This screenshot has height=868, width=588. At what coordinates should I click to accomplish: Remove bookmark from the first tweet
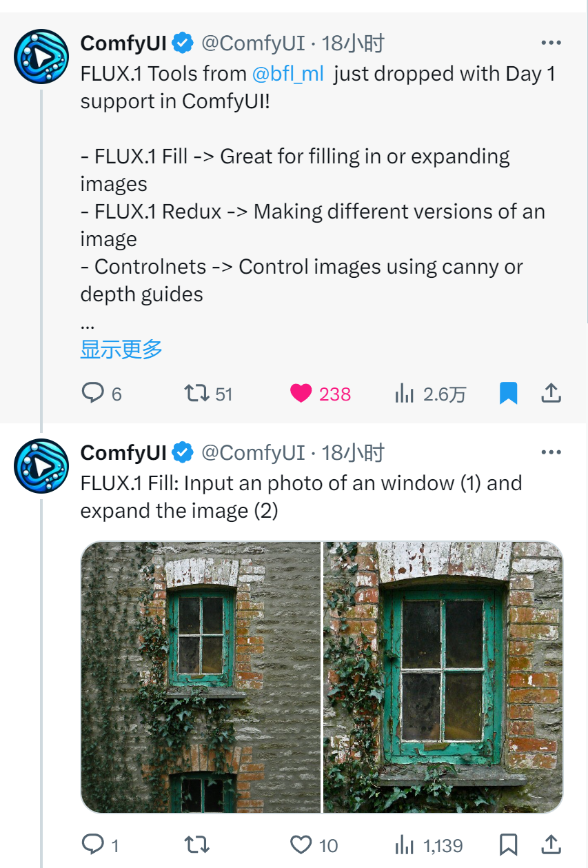508,394
